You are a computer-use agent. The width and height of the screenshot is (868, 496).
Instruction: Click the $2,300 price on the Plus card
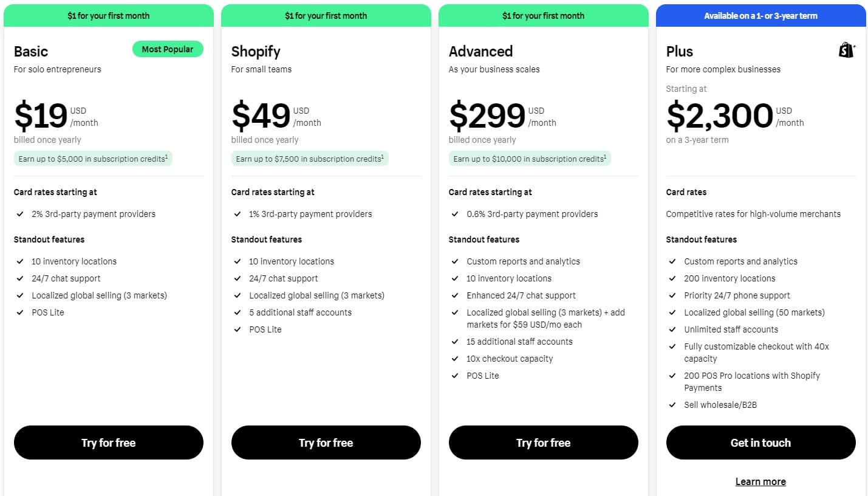point(720,116)
